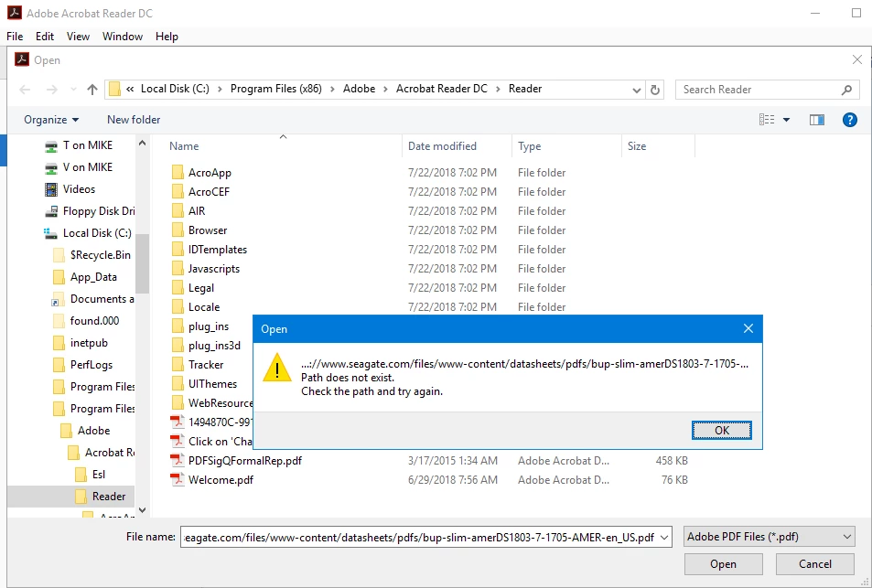This screenshot has width=872, height=588.
Task: Click Program Files (x86) breadcrumb
Action: 275,89
